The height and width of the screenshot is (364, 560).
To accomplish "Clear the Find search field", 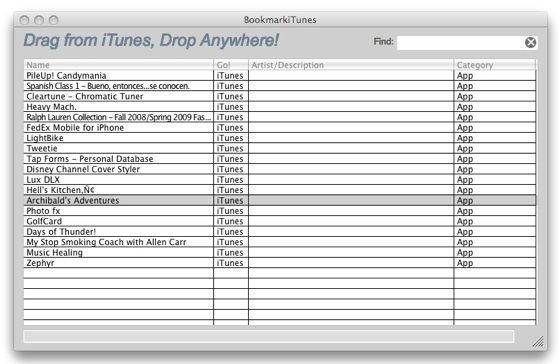I will point(530,43).
